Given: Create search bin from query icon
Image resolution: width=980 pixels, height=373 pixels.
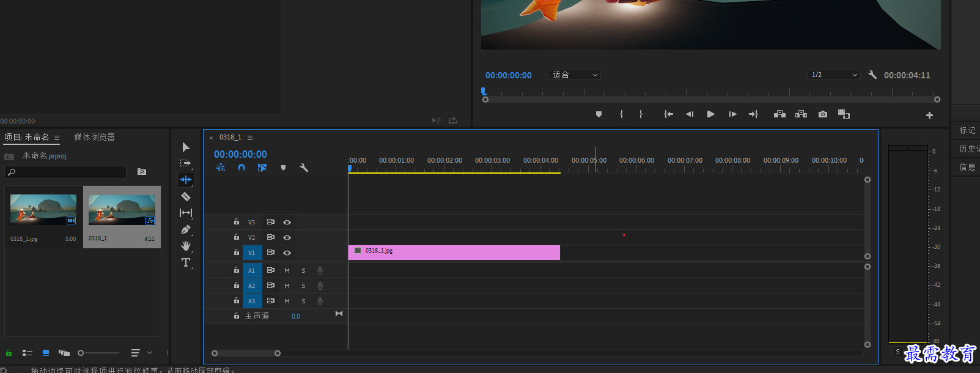Looking at the screenshot, I should pyautogui.click(x=142, y=172).
